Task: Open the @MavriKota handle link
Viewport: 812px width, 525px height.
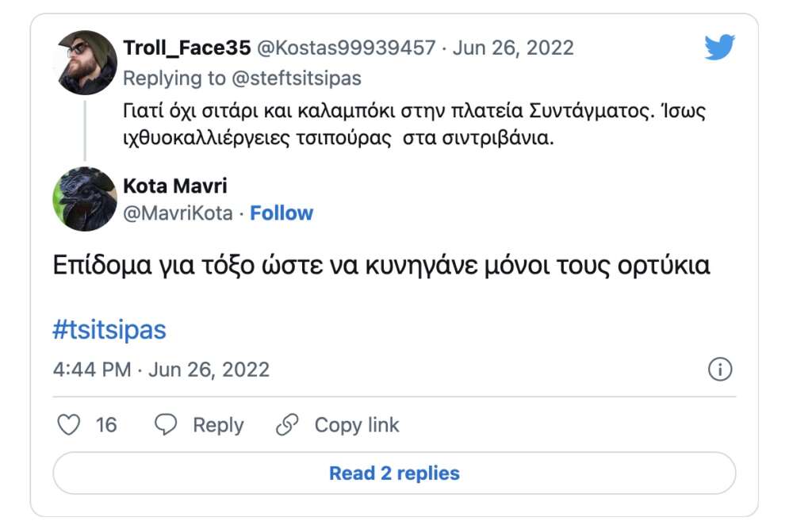Action: (x=178, y=213)
